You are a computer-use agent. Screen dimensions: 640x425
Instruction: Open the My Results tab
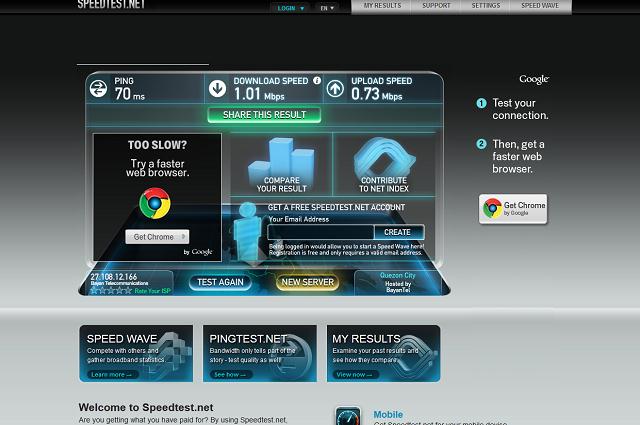point(382,6)
